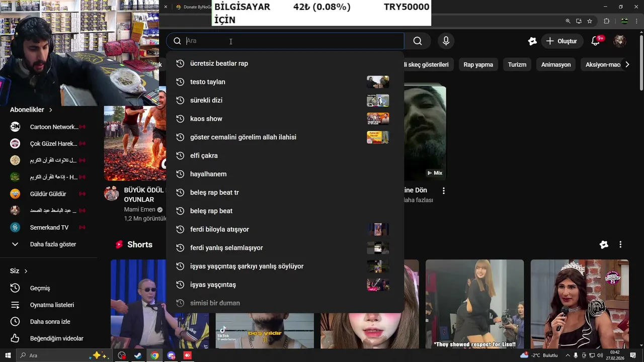
Task: Open weather widget showing -2°C Bulutlu
Action: tap(538, 355)
